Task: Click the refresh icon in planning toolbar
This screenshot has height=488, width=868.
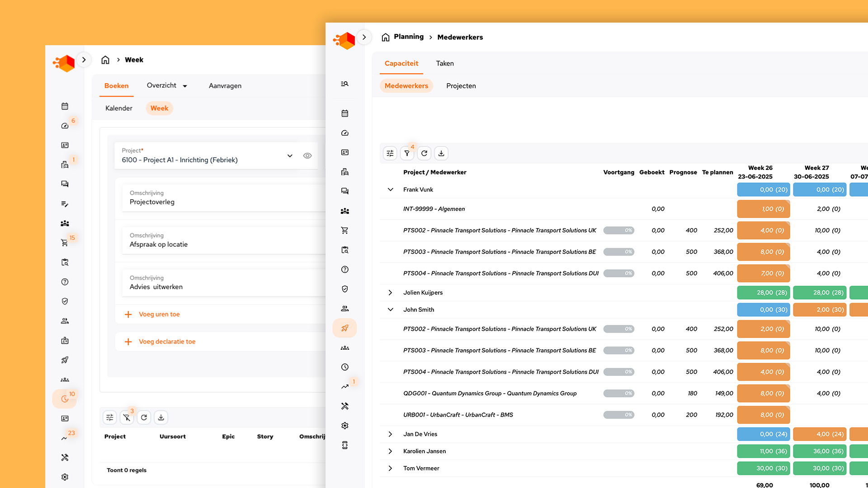Action: tap(424, 154)
